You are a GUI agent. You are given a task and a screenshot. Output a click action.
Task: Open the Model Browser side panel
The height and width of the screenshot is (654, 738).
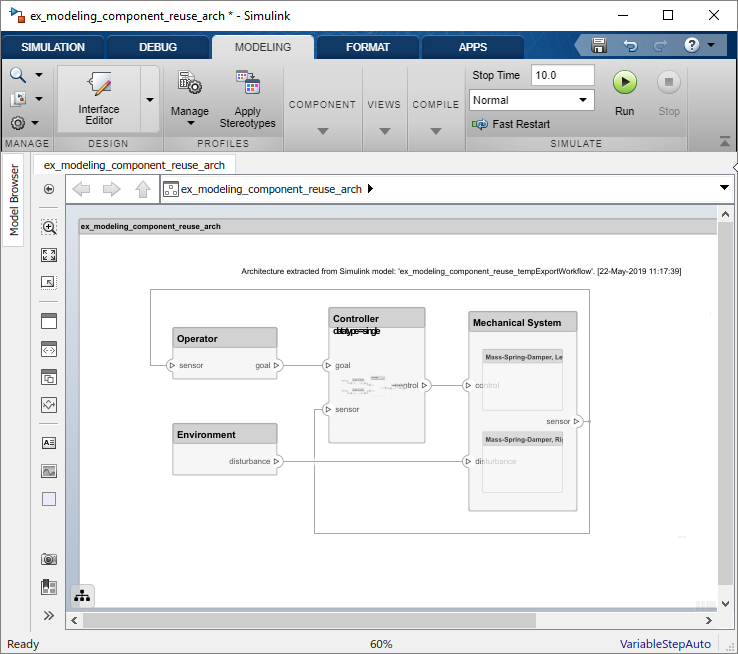tap(14, 200)
